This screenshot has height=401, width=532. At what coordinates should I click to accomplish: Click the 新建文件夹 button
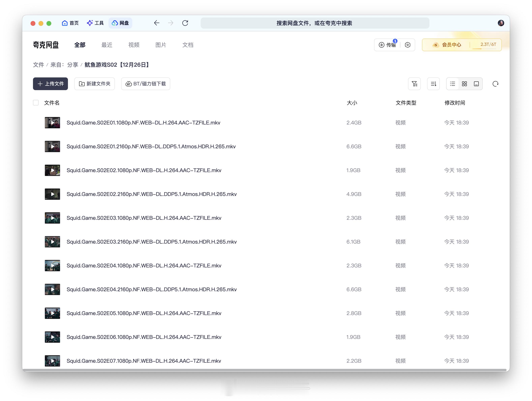95,84
